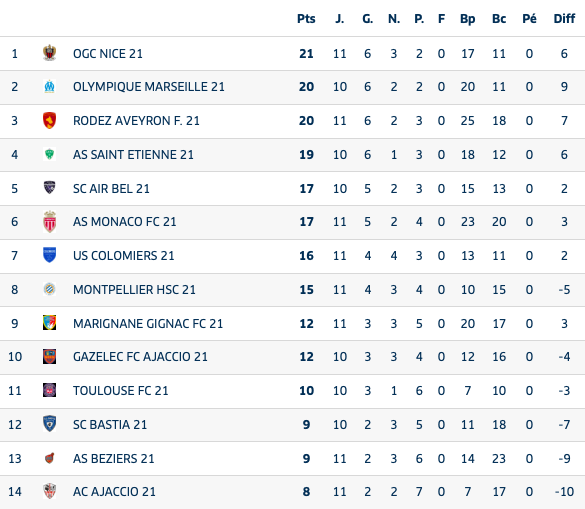Click the Montpellier HSC round logo
585x509 pixels.
[x=49, y=289]
